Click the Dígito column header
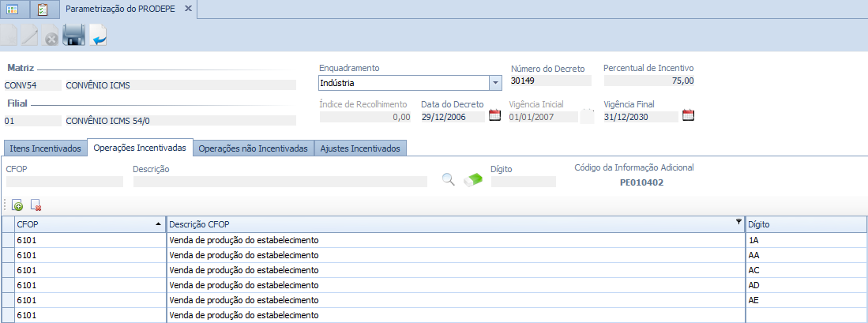The height and width of the screenshot is (323, 868). (806, 224)
